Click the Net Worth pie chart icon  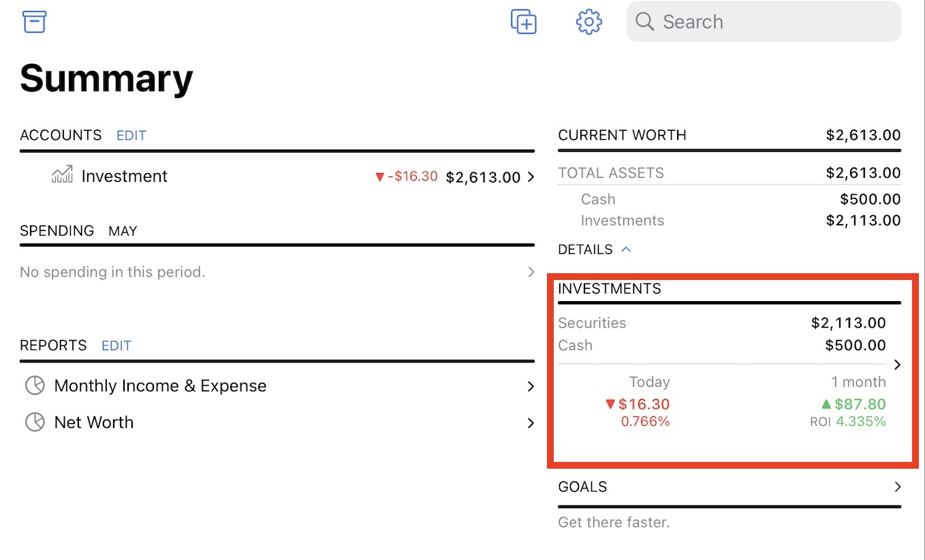pos(35,422)
